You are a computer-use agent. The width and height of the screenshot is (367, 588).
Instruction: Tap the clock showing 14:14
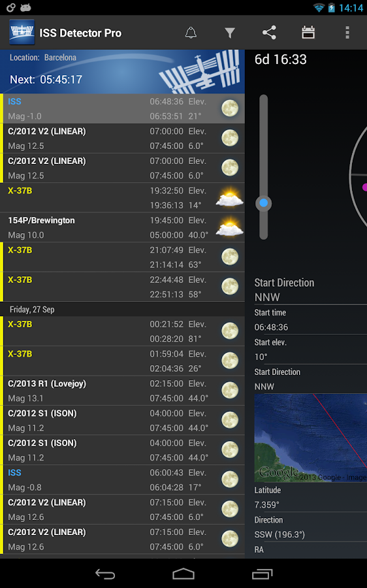pyautogui.click(x=351, y=8)
